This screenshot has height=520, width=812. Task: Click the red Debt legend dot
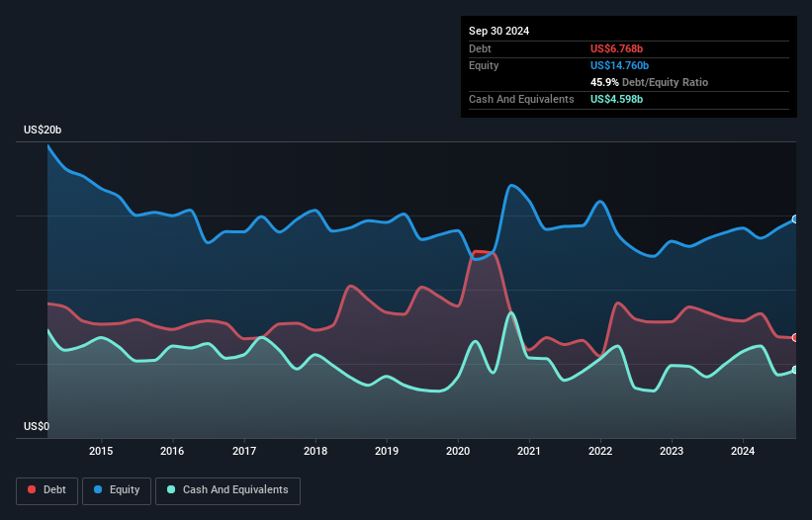32,489
